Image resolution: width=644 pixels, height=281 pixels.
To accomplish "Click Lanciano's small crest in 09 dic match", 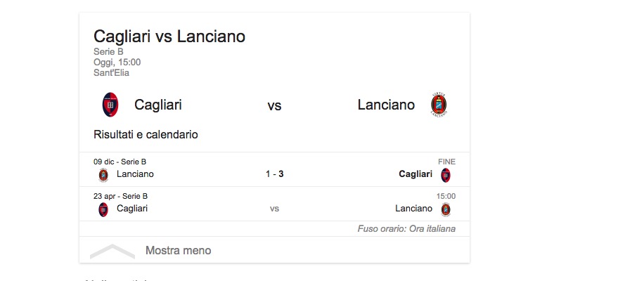I will click(103, 175).
